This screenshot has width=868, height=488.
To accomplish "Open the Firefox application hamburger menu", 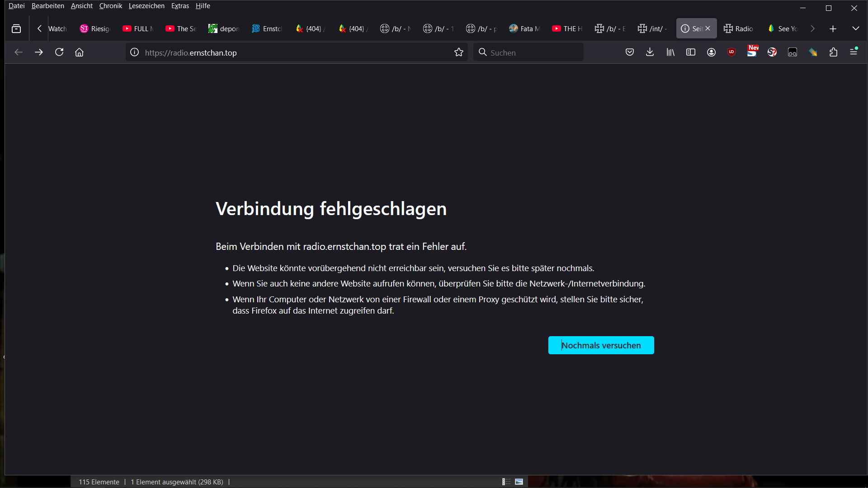I will pos(854,52).
